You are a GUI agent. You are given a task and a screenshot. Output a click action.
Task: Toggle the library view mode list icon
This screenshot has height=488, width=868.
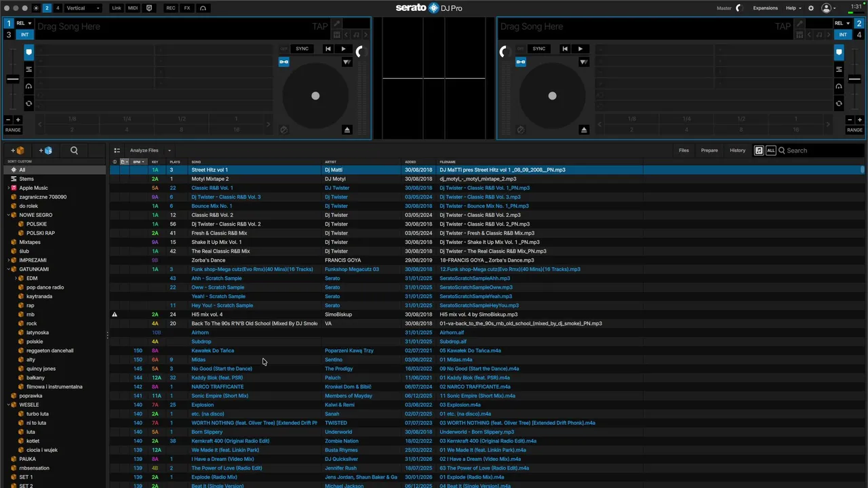(x=117, y=150)
